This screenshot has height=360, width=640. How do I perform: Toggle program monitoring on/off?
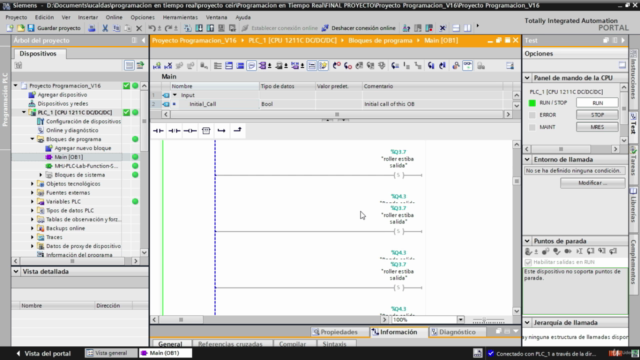point(467,66)
